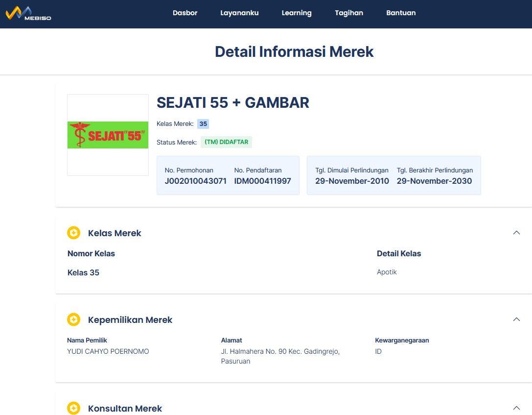Click protection start date 29-November-2010
This screenshot has height=415, width=532.
coord(352,181)
